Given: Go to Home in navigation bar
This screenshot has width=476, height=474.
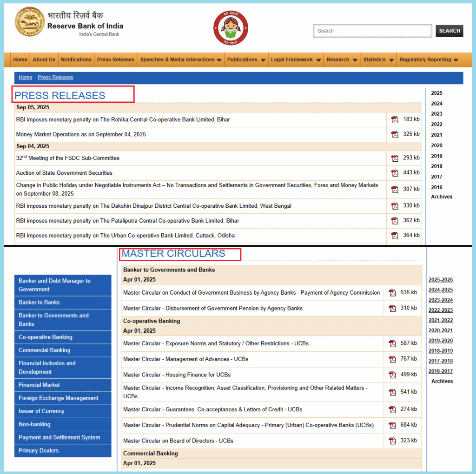Looking at the screenshot, I should click(x=20, y=60).
